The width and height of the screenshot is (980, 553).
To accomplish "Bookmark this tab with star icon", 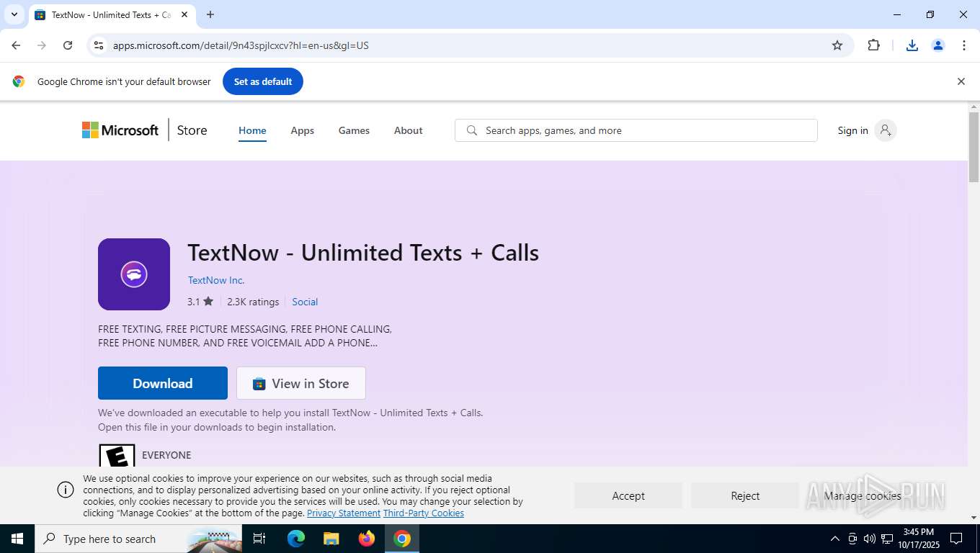I will (837, 45).
